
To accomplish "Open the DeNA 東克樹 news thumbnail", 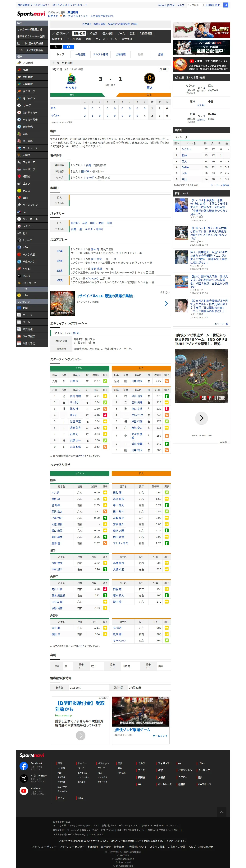I will tap(181, 205).
